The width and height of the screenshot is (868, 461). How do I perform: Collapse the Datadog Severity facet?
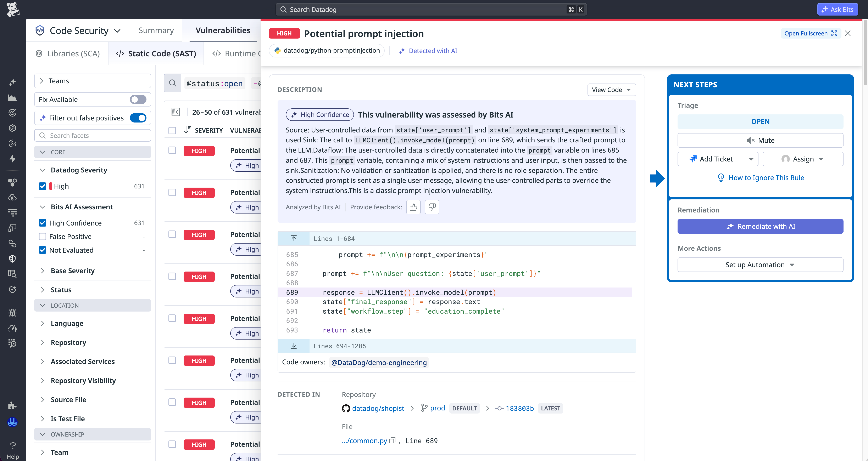(43, 170)
